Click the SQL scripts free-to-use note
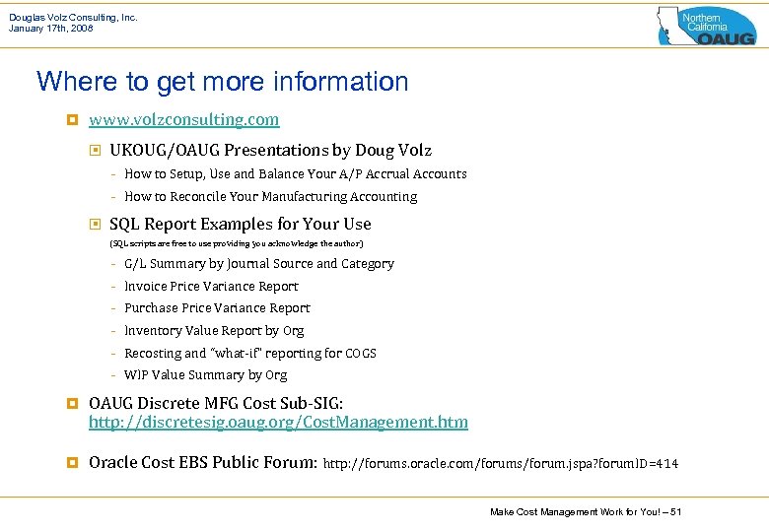 pyautogui.click(x=237, y=243)
